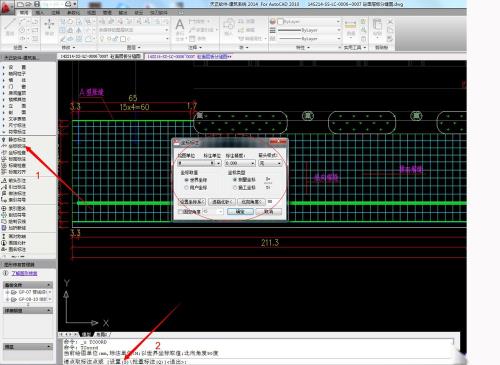Open the arrow style dropdown in dialog

click(270, 163)
